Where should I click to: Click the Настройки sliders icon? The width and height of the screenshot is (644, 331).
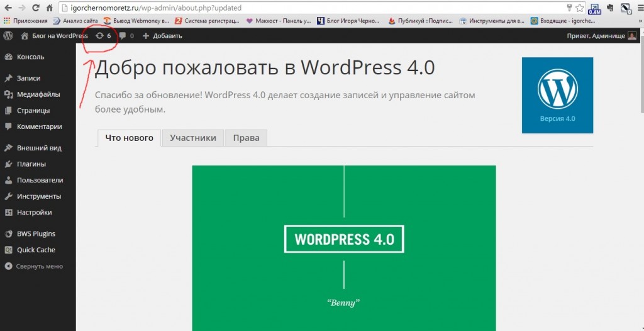click(x=8, y=213)
